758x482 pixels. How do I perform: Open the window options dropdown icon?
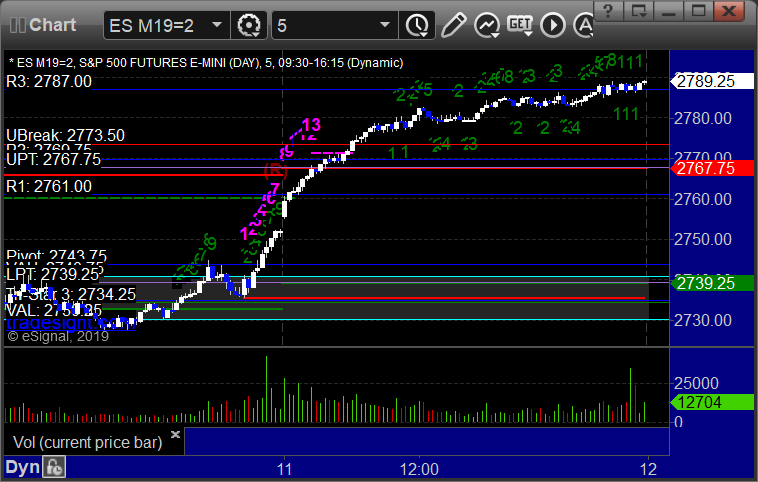[x=638, y=11]
